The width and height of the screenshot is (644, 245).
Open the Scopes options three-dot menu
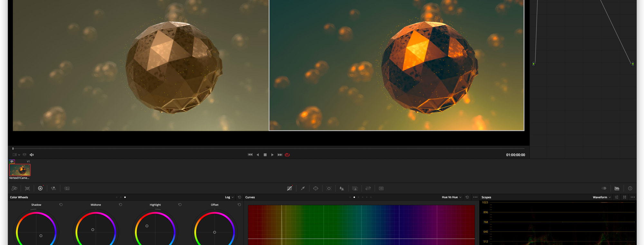pos(633,197)
